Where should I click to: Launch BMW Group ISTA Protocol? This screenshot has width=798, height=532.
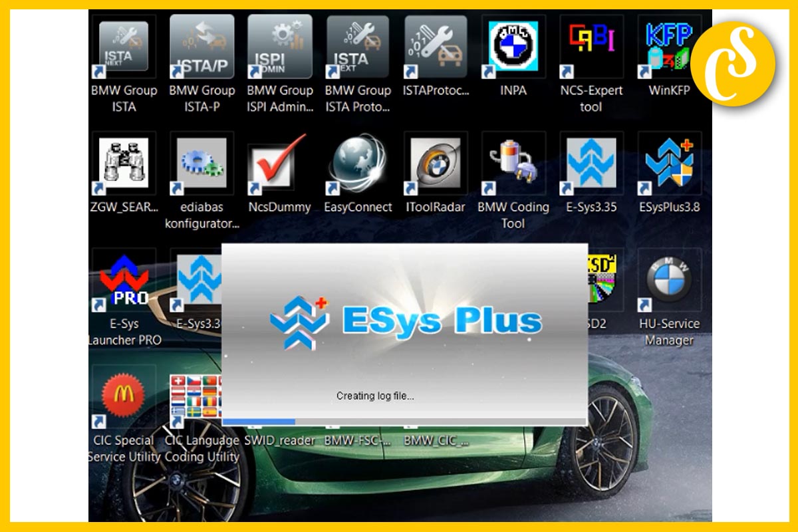click(x=357, y=47)
